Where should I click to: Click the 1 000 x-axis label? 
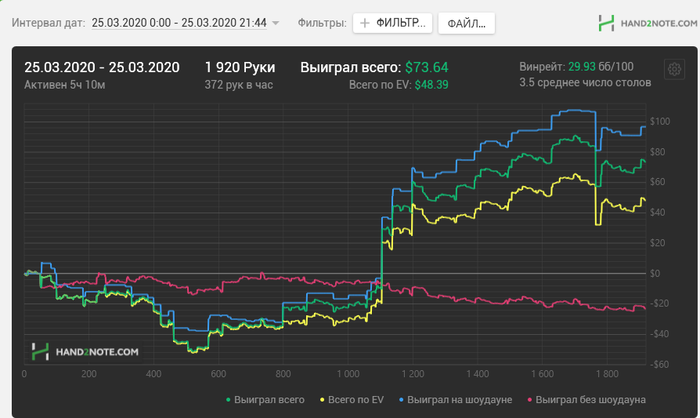pyautogui.click(x=348, y=374)
